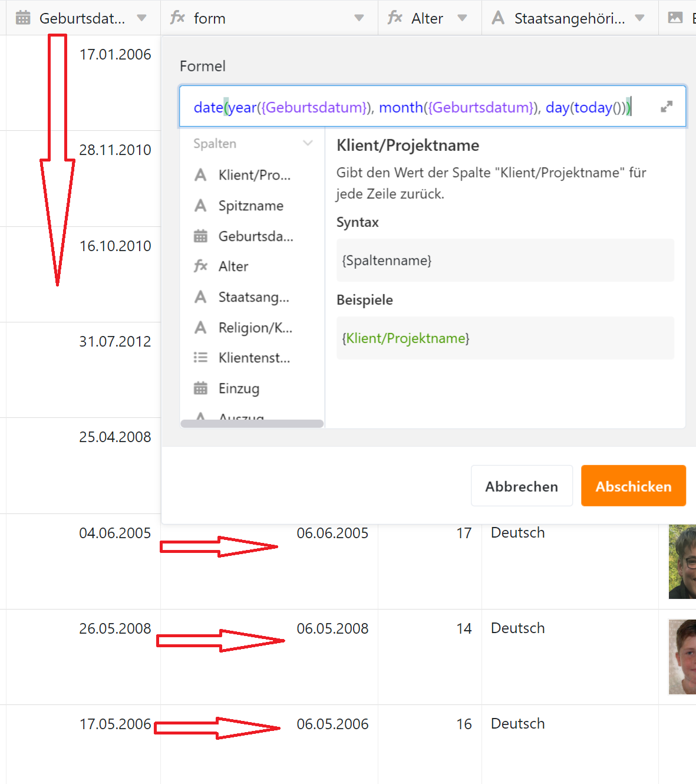Select Klientenst... column in list
The height and width of the screenshot is (784, 696).
point(254,358)
